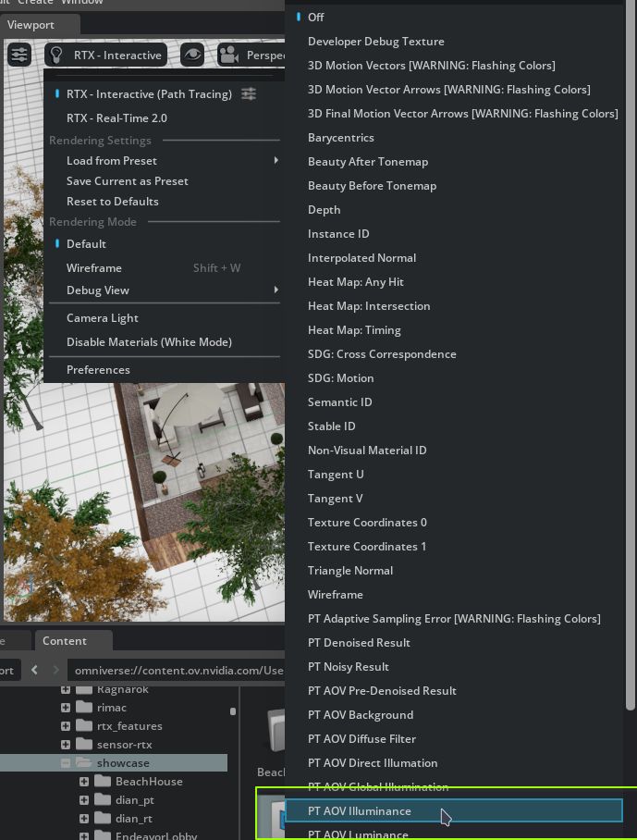The height and width of the screenshot is (840, 637).
Task: Select the BeachHouse folder icon
Action: coord(103,781)
